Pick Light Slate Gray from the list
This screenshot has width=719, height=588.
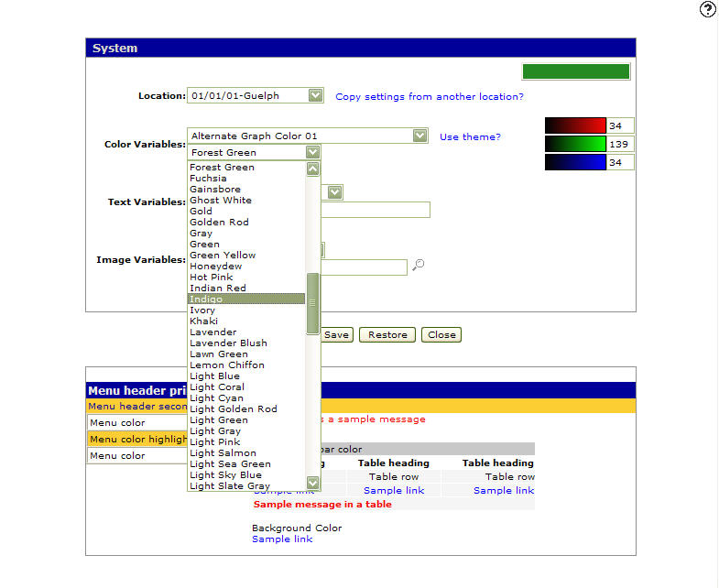pos(246,486)
